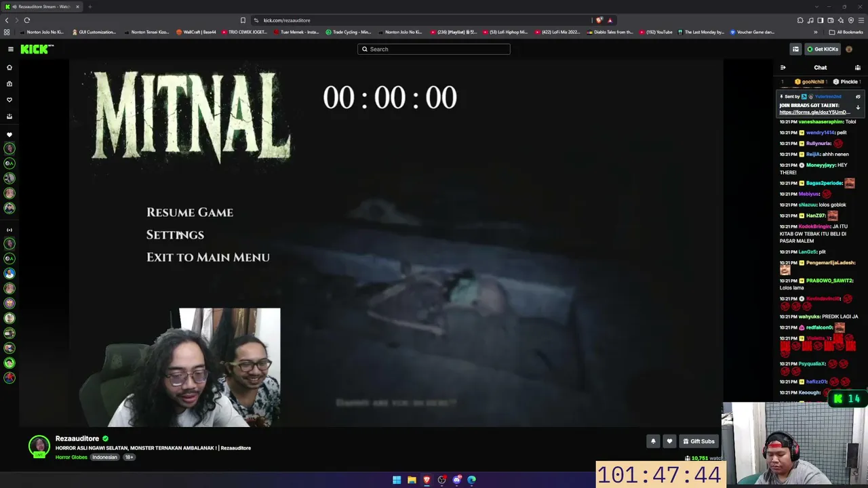Open the All Bookmarks folder
Image resolution: width=868 pixels, height=488 pixels.
point(846,32)
